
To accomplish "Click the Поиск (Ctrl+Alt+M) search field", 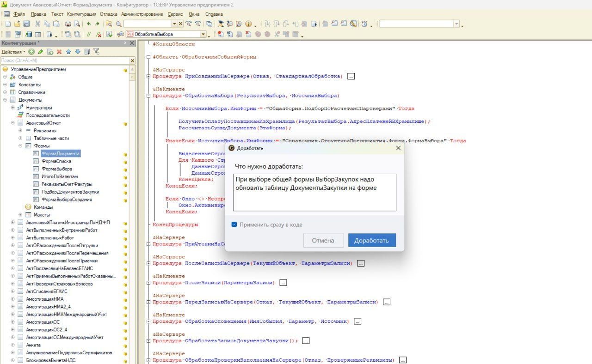I will click(x=64, y=61).
